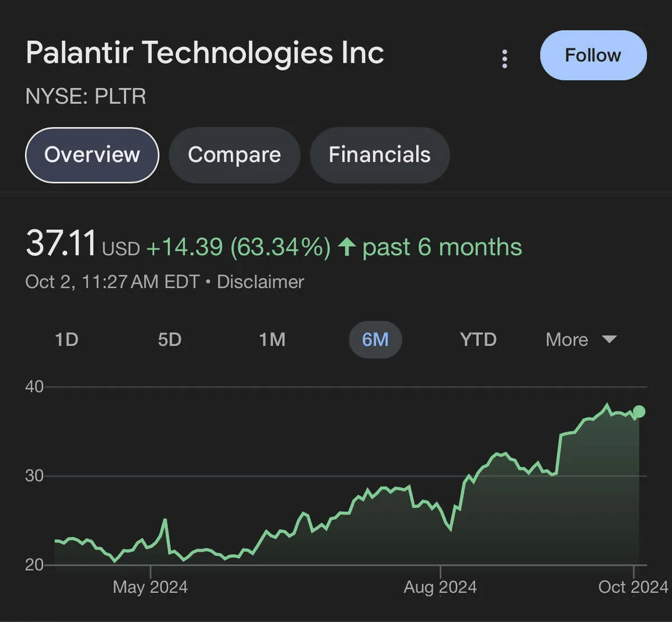Expand the More time ranges dropdown
The image size is (672, 622).
567,339
